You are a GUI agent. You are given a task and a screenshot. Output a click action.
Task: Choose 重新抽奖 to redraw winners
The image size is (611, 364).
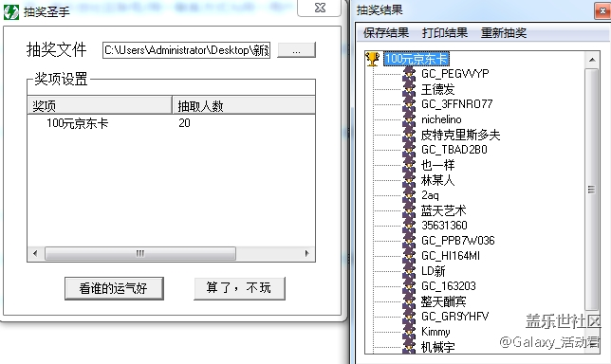click(504, 32)
